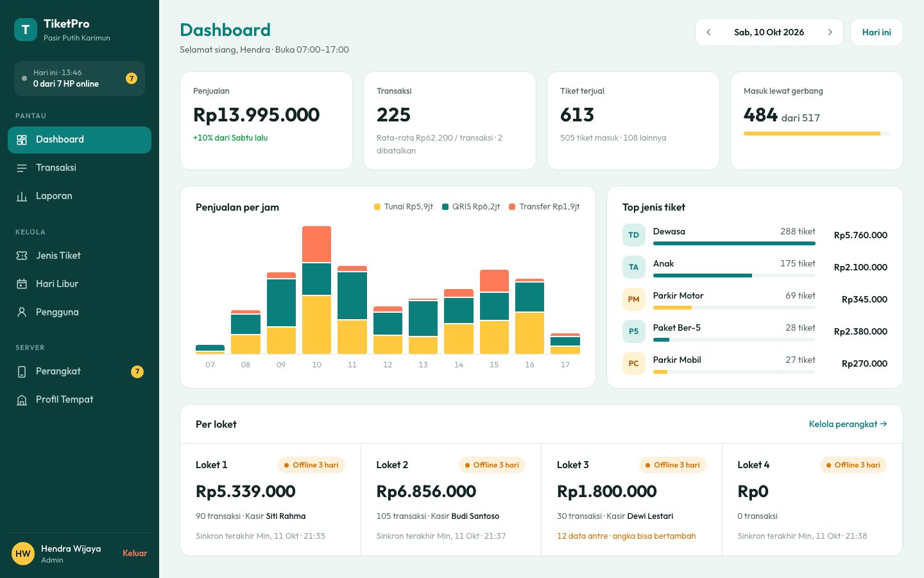Click the Perangkat badge showing 7
Viewport: 924px width, 578px height.
(x=137, y=372)
